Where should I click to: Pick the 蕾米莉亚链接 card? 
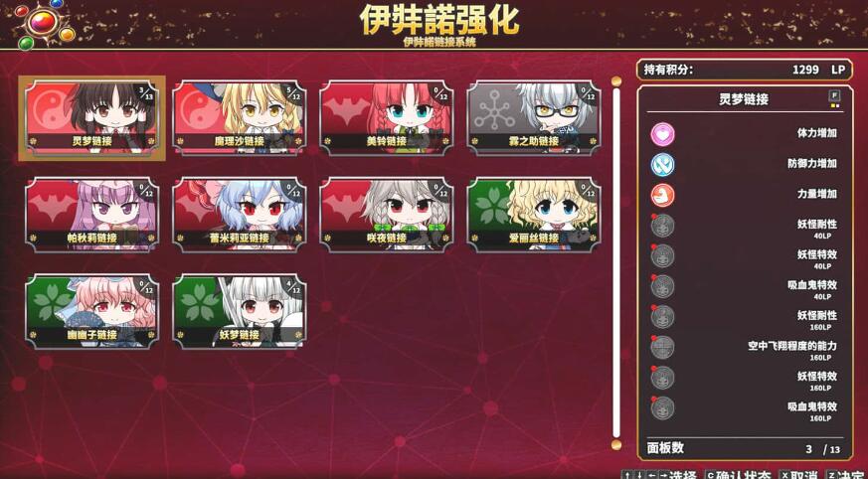(240, 215)
